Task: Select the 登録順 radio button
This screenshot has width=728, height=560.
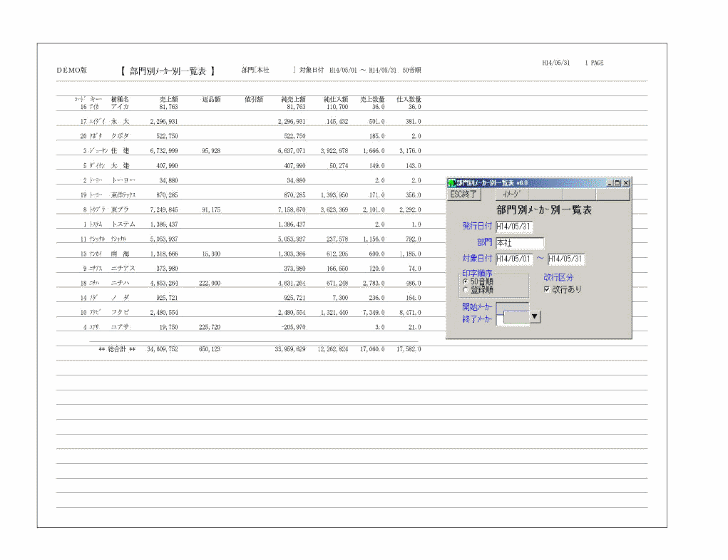Action: [466, 290]
